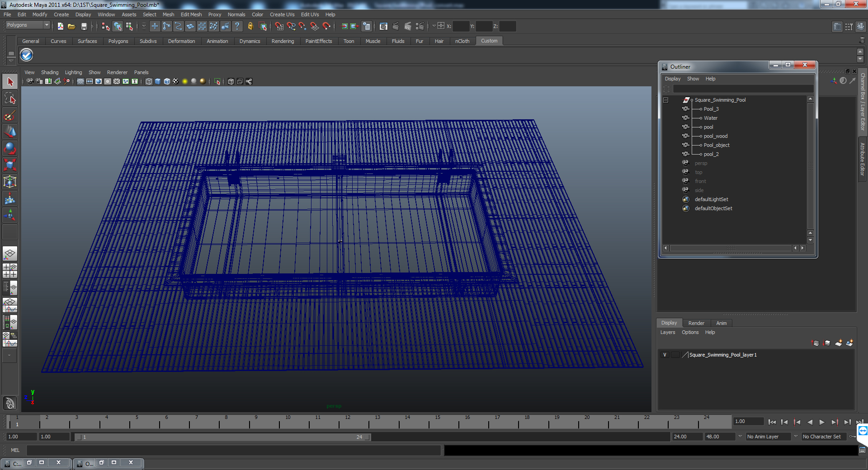This screenshot has width=868, height=470.
Task: Activate the Lasso select tool
Action: tap(10, 98)
